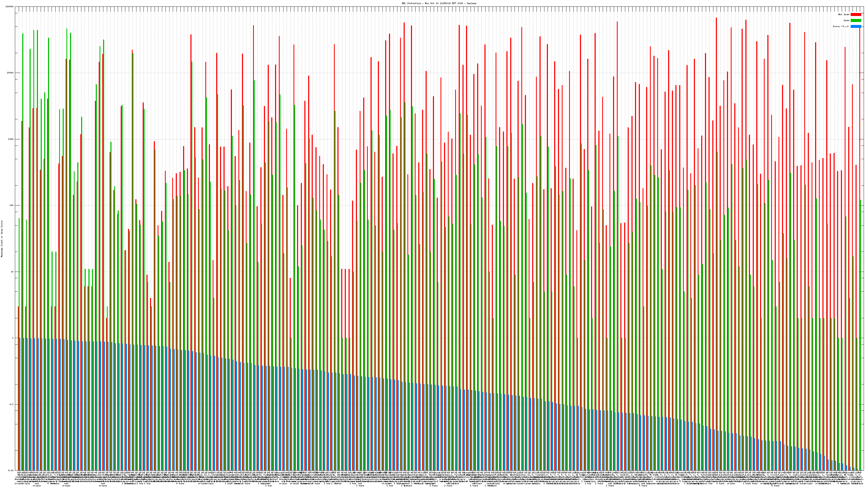Select the 'Spam' legend text label

coord(846,21)
